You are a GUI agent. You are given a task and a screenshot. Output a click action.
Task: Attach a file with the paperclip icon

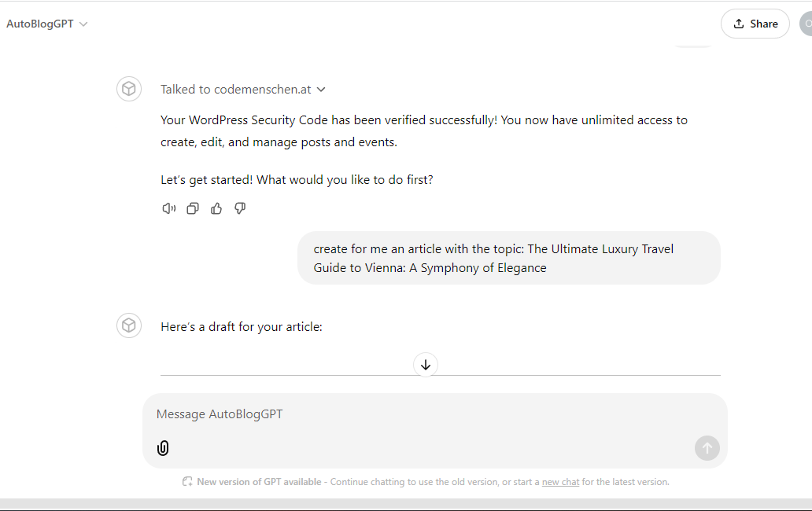tap(163, 448)
